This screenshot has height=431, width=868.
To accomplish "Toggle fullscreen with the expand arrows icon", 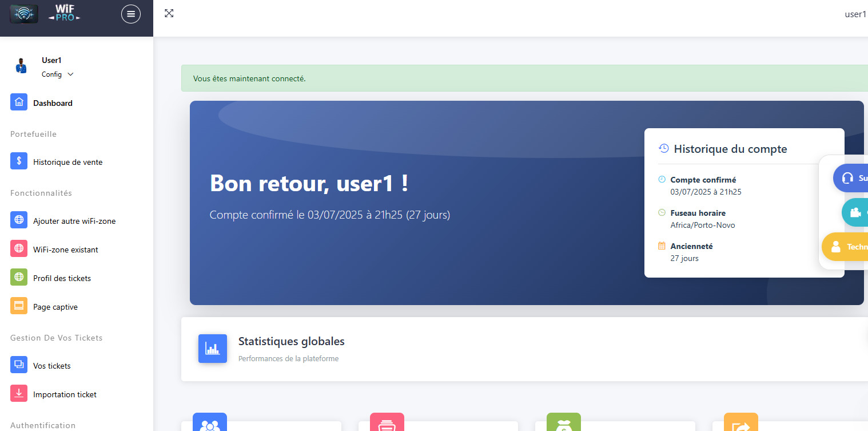I will point(169,13).
